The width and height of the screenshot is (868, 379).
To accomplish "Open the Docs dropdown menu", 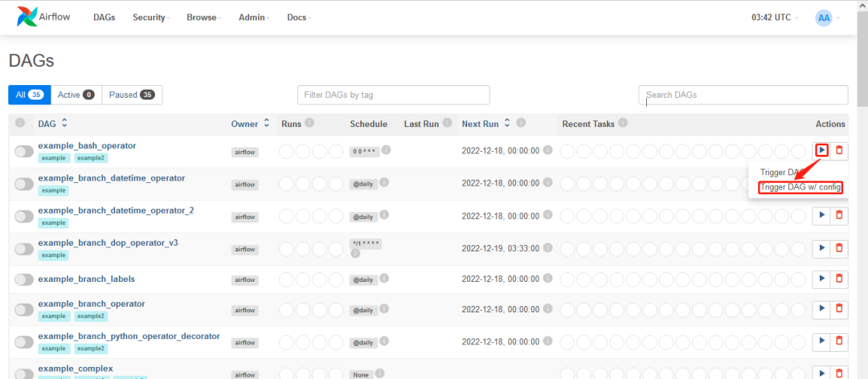I will click(299, 17).
